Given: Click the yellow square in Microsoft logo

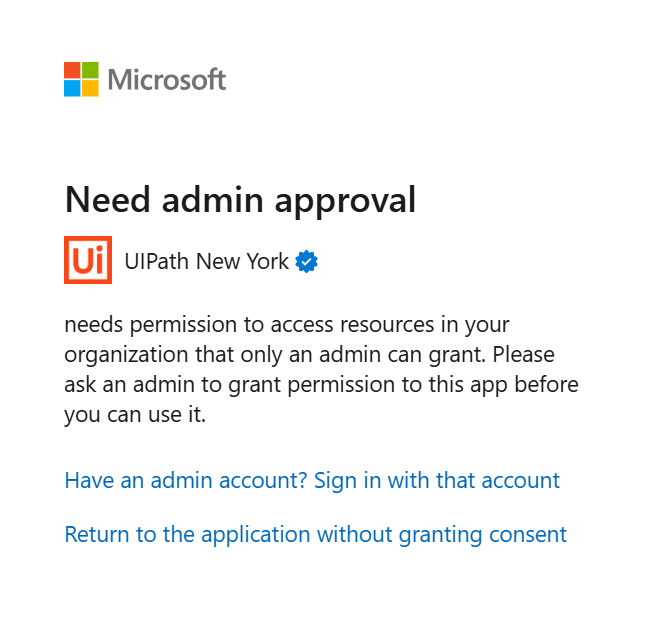Looking at the screenshot, I should point(90,88).
